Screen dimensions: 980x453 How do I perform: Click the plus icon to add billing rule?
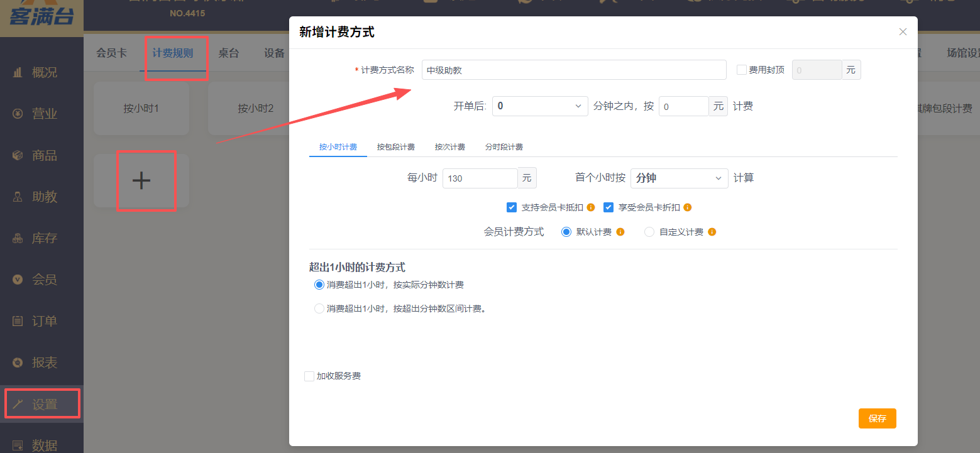(x=141, y=181)
